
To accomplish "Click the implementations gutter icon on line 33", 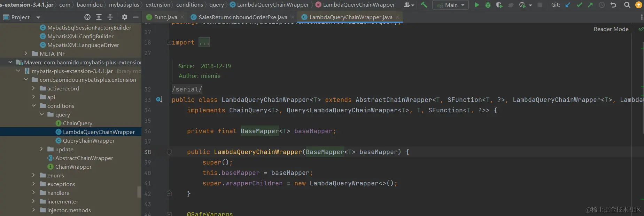I will (x=159, y=100).
